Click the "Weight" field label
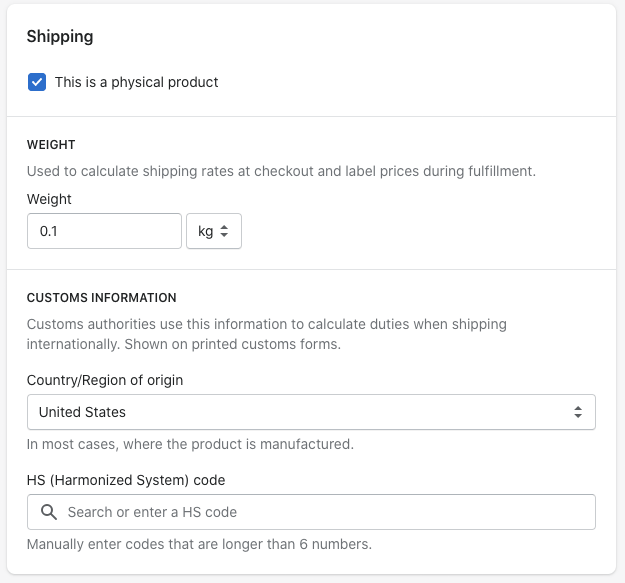The width and height of the screenshot is (625, 583). [50, 199]
